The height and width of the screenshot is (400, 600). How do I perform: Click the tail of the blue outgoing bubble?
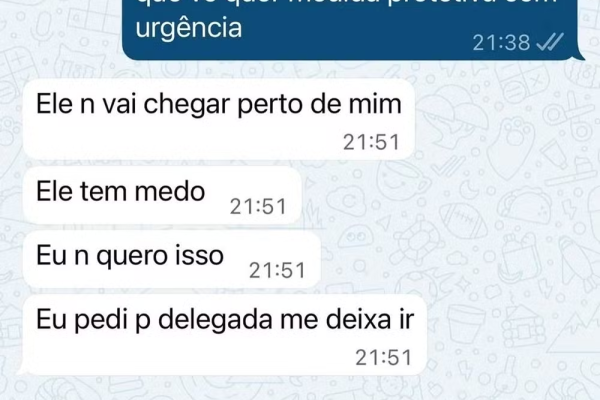pos(580,55)
